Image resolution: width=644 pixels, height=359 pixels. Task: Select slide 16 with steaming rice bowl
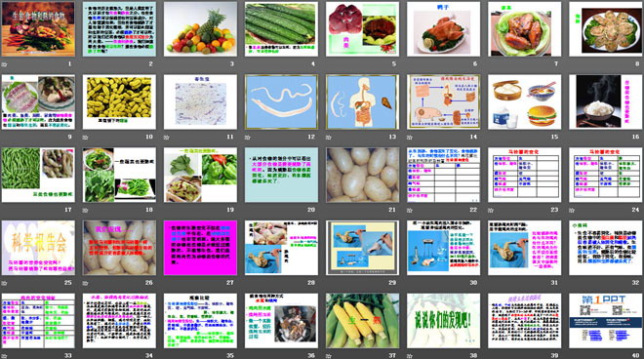[606, 101]
